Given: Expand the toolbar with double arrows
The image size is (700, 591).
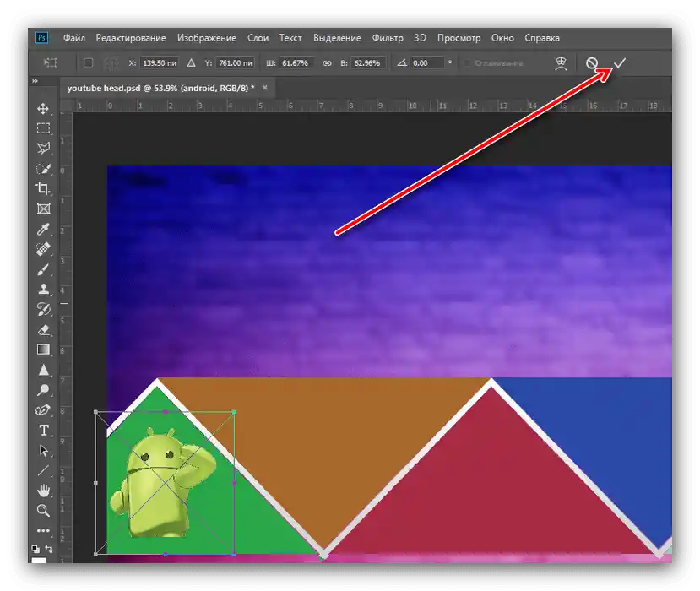Looking at the screenshot, I should pos(35,81).
